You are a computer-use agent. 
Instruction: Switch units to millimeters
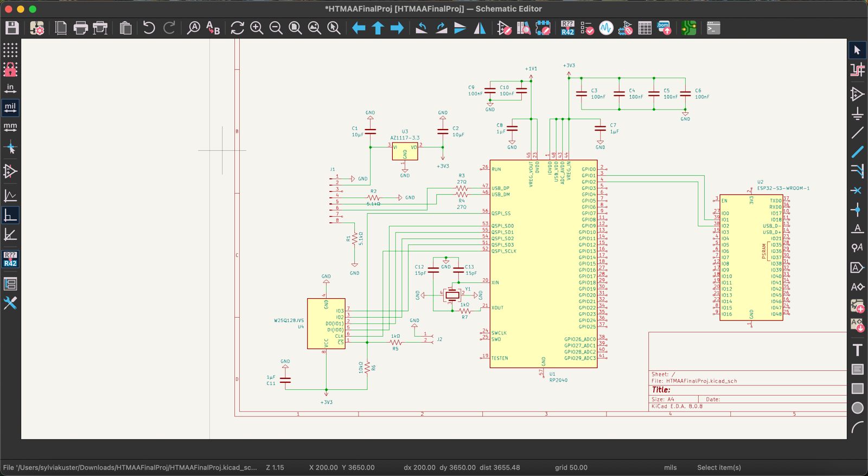coord(10,127)
